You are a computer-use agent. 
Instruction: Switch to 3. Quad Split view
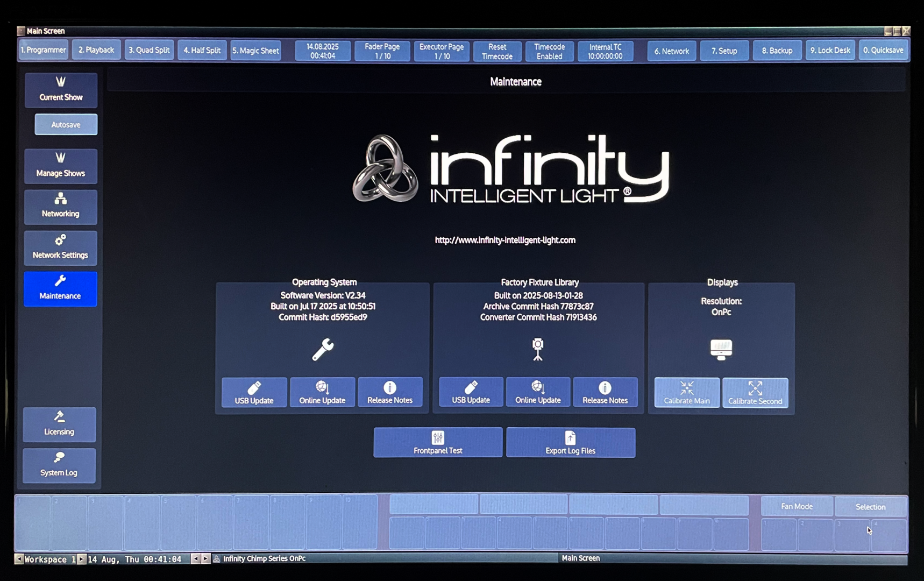(x=149, y=50)
